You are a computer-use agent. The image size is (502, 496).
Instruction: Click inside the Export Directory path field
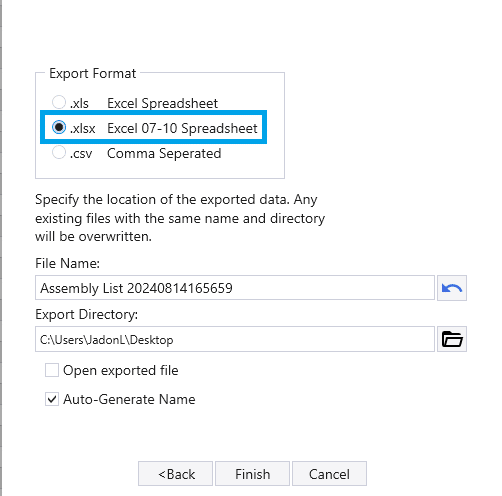click(235, 339)
